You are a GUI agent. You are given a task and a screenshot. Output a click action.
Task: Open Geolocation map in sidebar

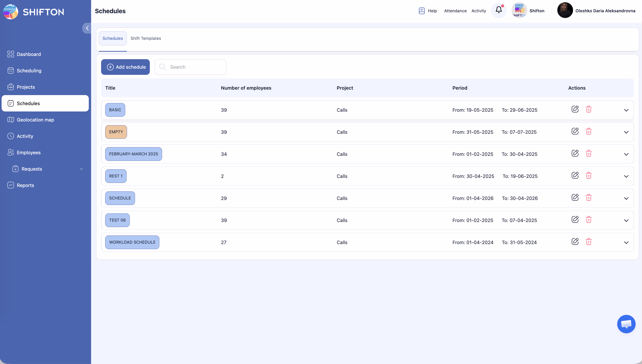pyautogui.click(x=35, y=120)
